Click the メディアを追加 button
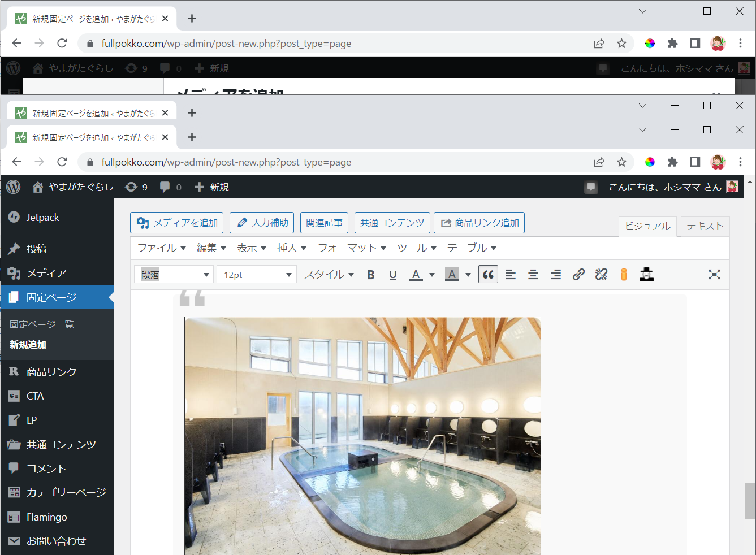Viewport: 756px width, 555px height. click(177, 223)
